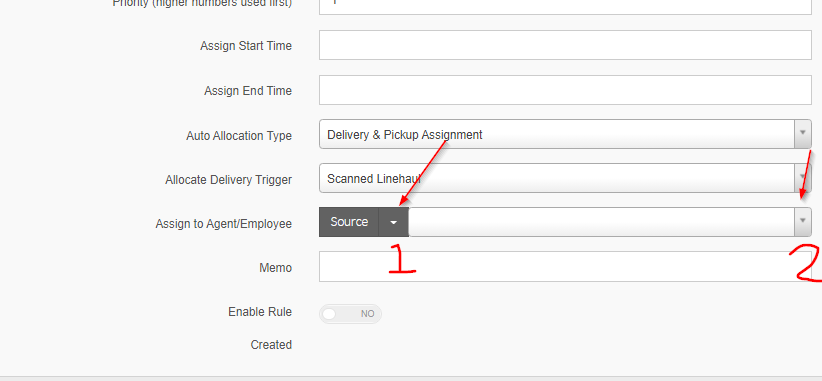Screen dimensions: 822x381
Task: Click the Priority input field at top
Action: tap(565, 7)
